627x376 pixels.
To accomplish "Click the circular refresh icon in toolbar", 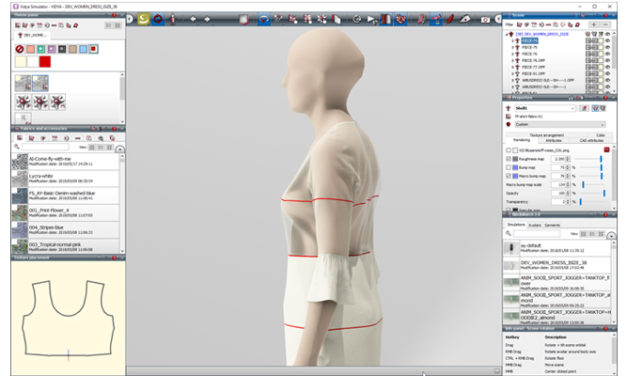I will pyautogui.click(x=357, y=19).
